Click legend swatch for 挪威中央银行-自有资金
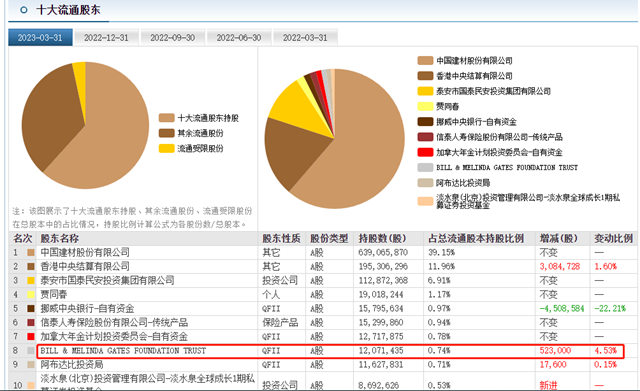The image size is (640, 391). (x=425, y=122)
